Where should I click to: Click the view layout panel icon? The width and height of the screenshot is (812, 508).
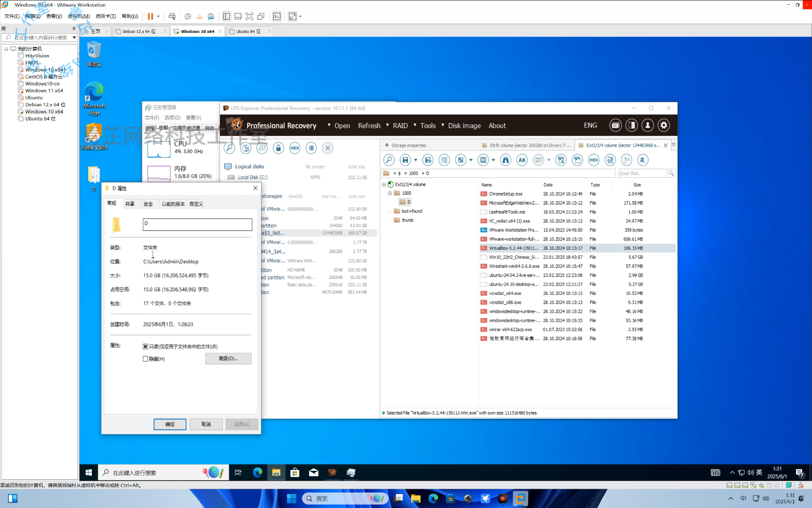point(461,160)
